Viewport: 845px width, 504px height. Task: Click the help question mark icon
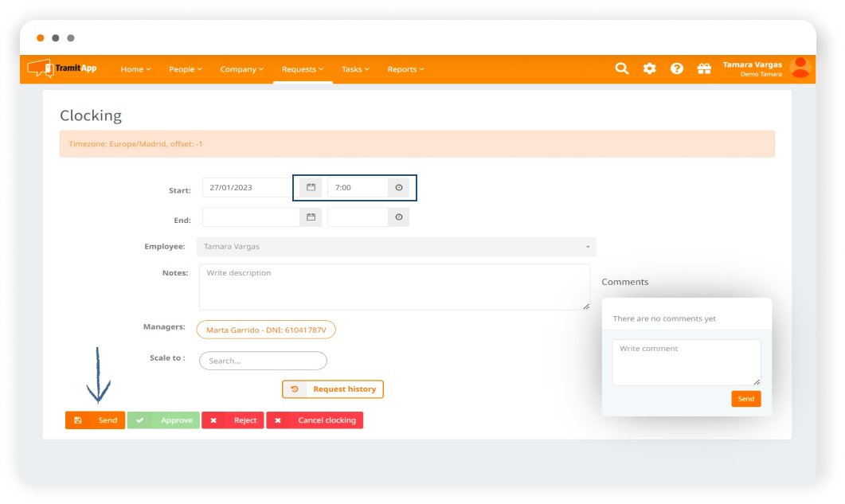pyautogui.click(x=676, y=68)
